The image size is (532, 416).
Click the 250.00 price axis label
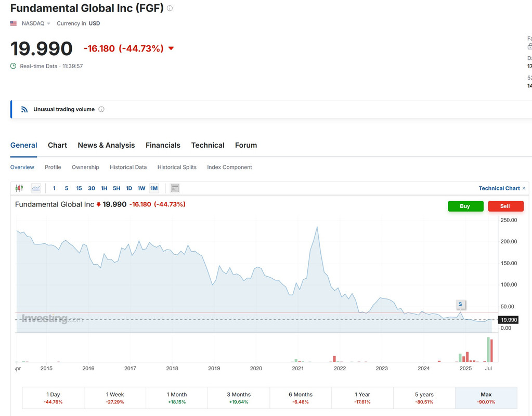509,220
